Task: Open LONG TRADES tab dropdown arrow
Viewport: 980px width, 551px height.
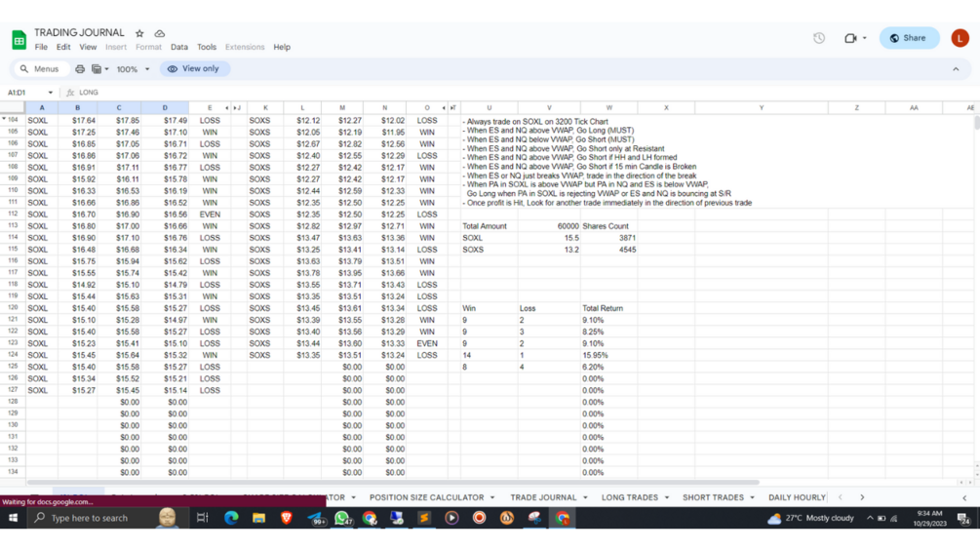Action: pos(667,498)
